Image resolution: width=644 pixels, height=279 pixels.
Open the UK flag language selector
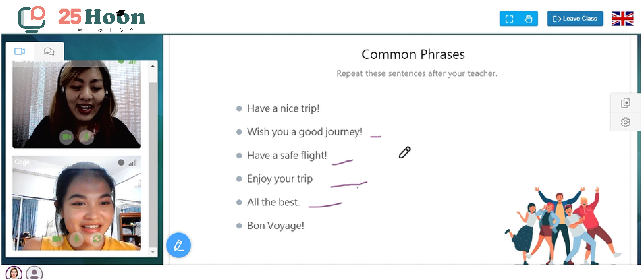pyautogui.click(x=623, y=19)
